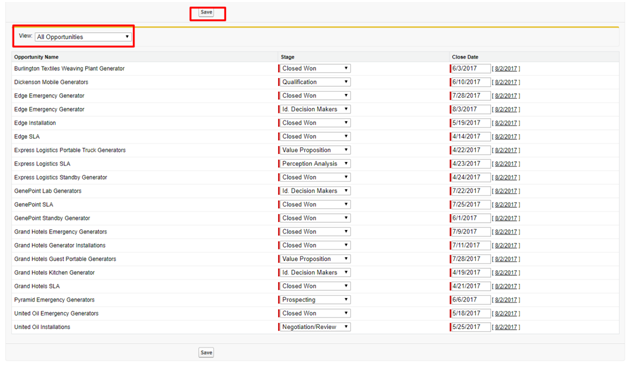This screenshot has width=628, height=369.
Task: Click today's date link for GenePoint SLA row
Action: point(506,205)
